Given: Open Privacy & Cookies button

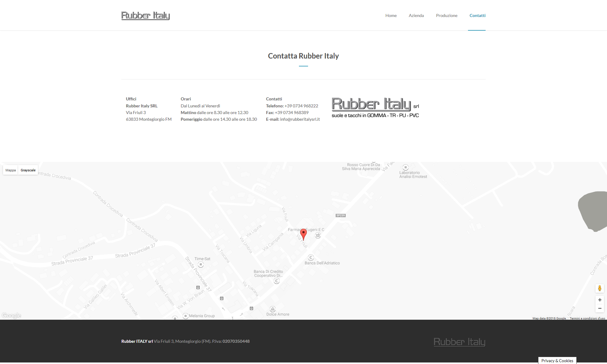Looking at the screenshot, I should tap(557, 360).
